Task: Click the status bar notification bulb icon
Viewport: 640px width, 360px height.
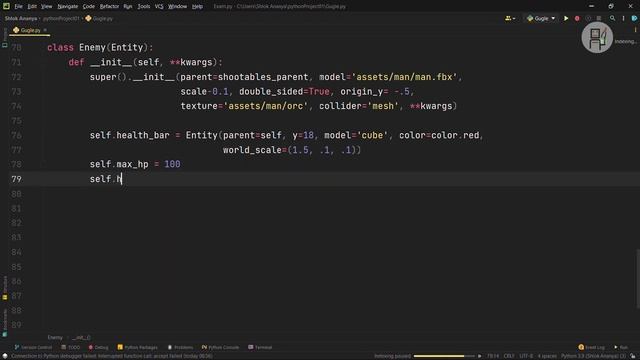Action: click(4, 356)
